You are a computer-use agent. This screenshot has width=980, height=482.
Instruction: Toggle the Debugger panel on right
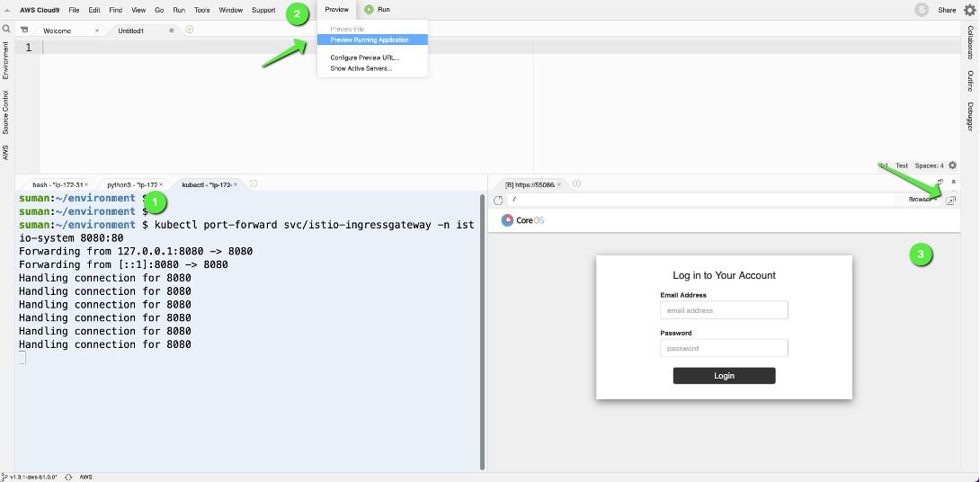tap(970, 117)
